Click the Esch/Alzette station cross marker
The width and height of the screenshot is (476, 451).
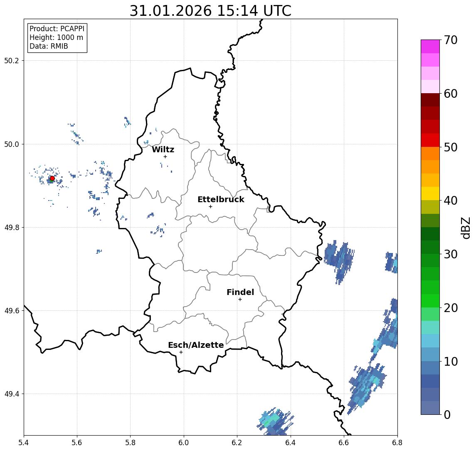pyautogui.click(x=181, y=352)
